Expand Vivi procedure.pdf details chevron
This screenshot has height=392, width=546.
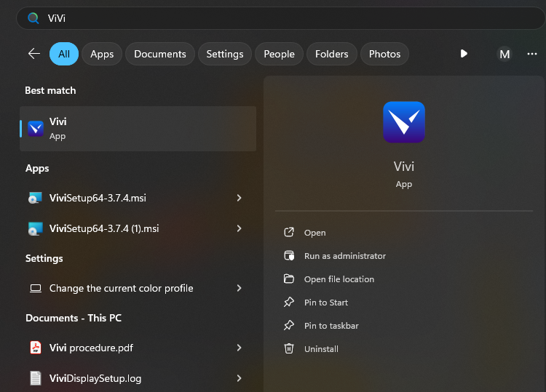click(x=239, y=348)
